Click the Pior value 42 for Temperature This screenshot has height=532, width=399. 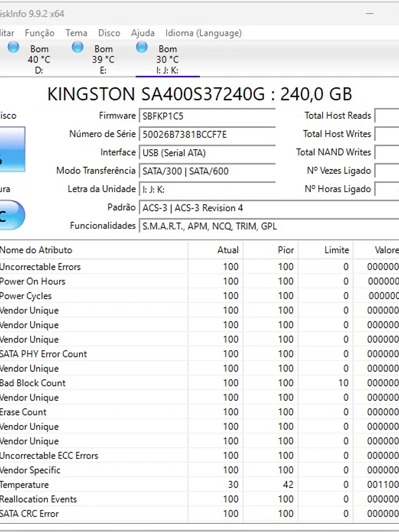[288, 484]
